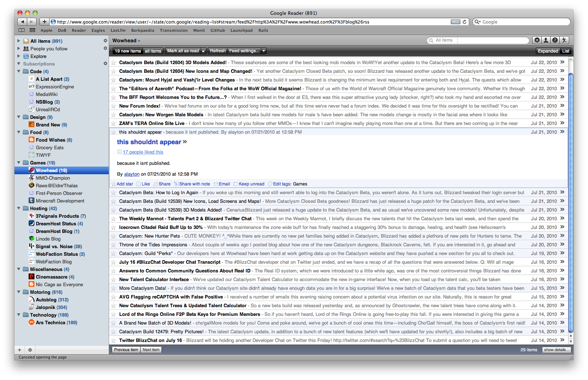Open help via the question mark icon
This screenshot has width=588, height=380.
pos(555,40)
